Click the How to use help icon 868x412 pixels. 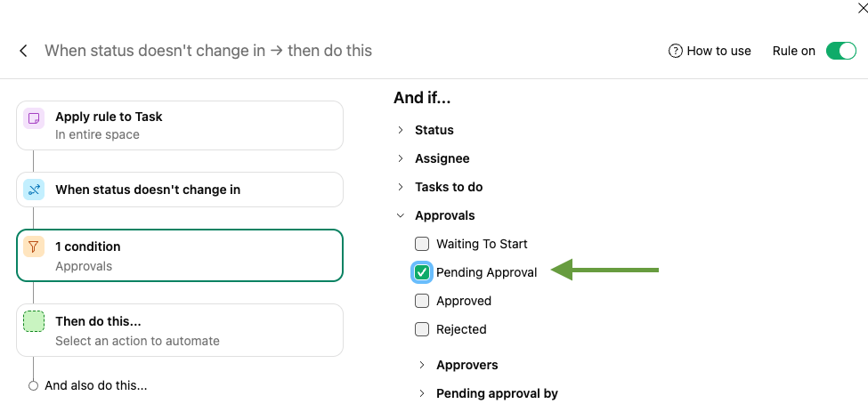click(676, 51)
